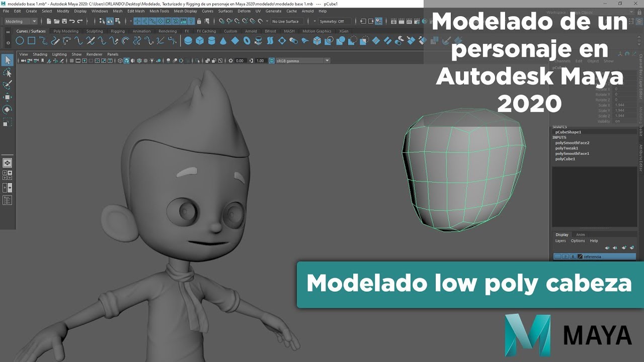Select polyCube1 input node
This screenshot has width=644, height=362.
pyautogui.click(x=565, y=159)
